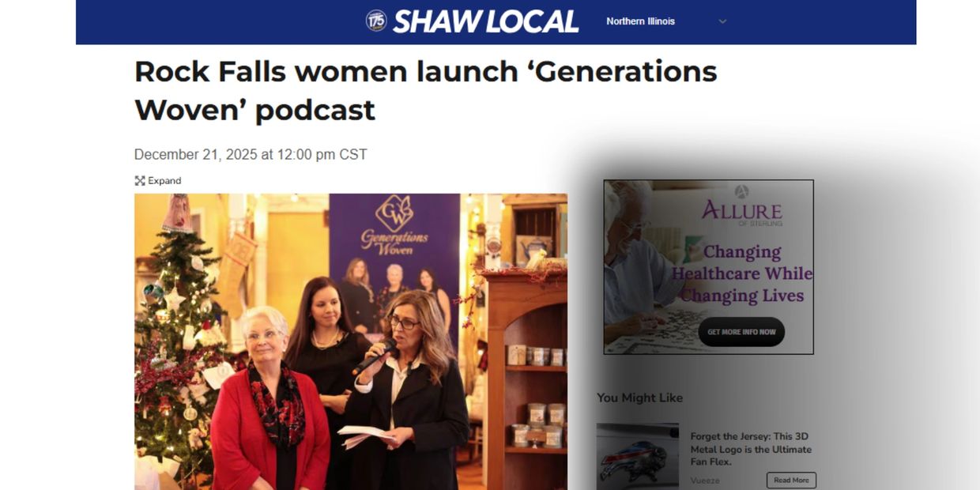This screenshot has width=980, height=490.
Task: Open the Generations Woven podcast launch photo
Action: [x=351, y=341]
